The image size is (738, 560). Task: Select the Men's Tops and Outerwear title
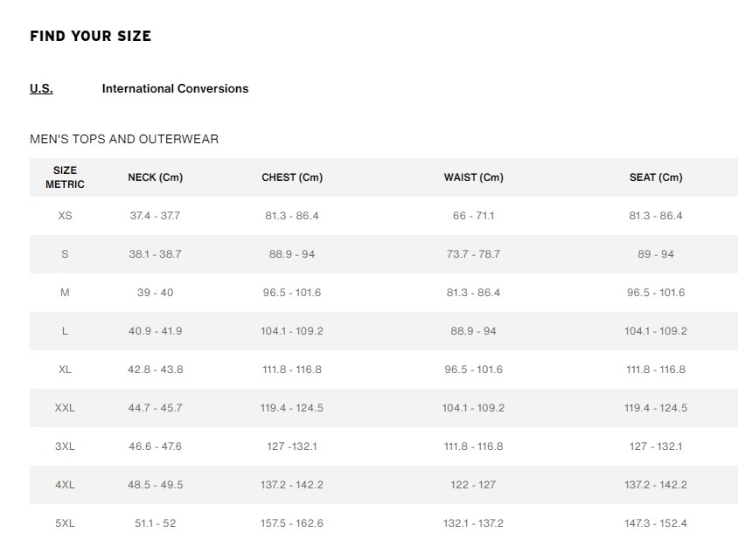tap(124, 139)
